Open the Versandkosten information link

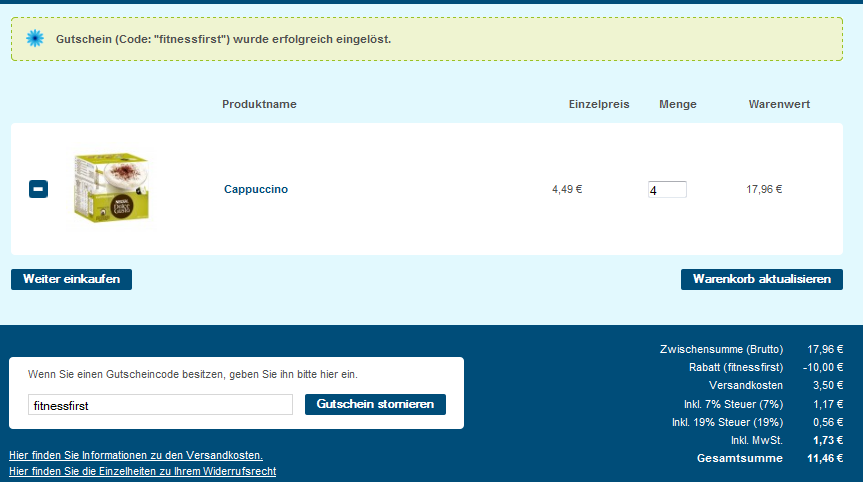(136, 455)
